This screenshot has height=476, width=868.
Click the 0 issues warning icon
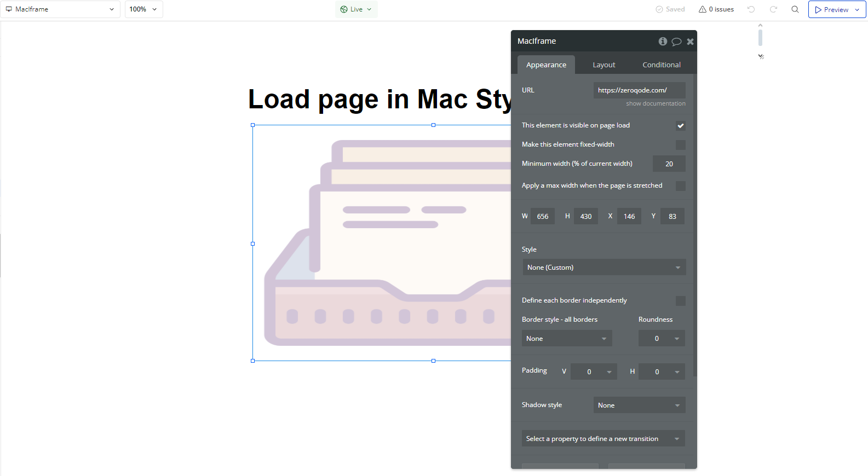tap(703, 9)
